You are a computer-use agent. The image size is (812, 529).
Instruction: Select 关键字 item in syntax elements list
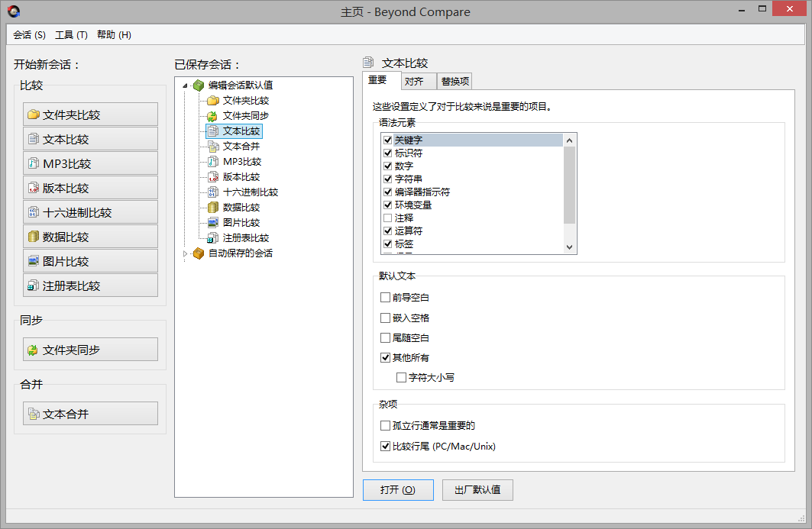click(409, 140)
